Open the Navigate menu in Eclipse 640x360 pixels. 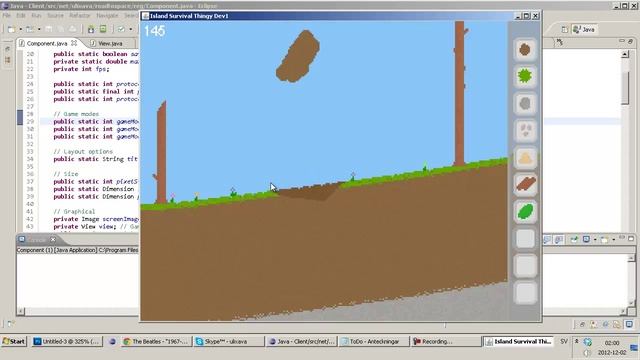[x=107, y=16]
